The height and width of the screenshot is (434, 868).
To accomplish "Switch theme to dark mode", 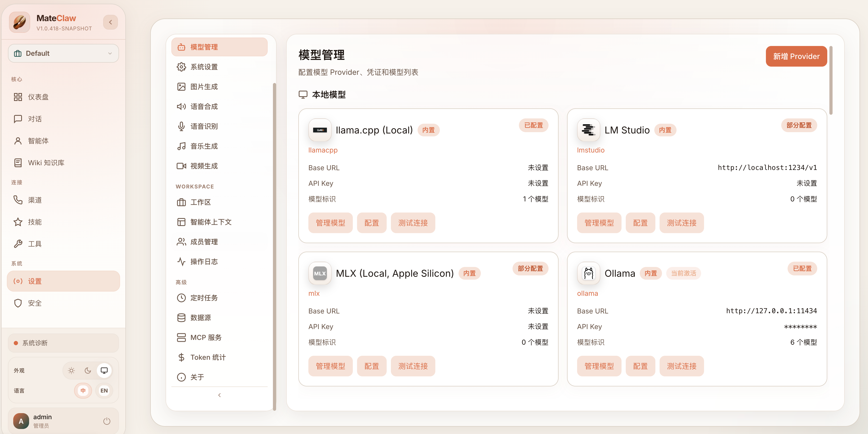I will pos(88,370).
